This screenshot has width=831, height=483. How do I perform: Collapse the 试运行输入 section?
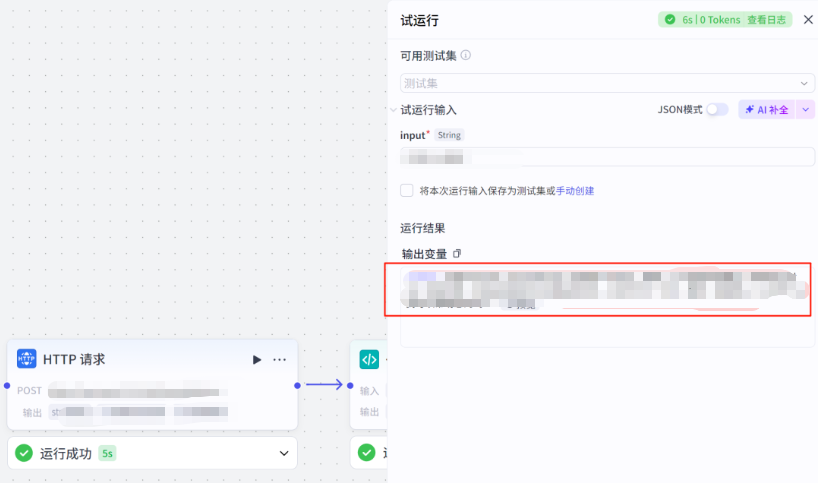(392, 110)
